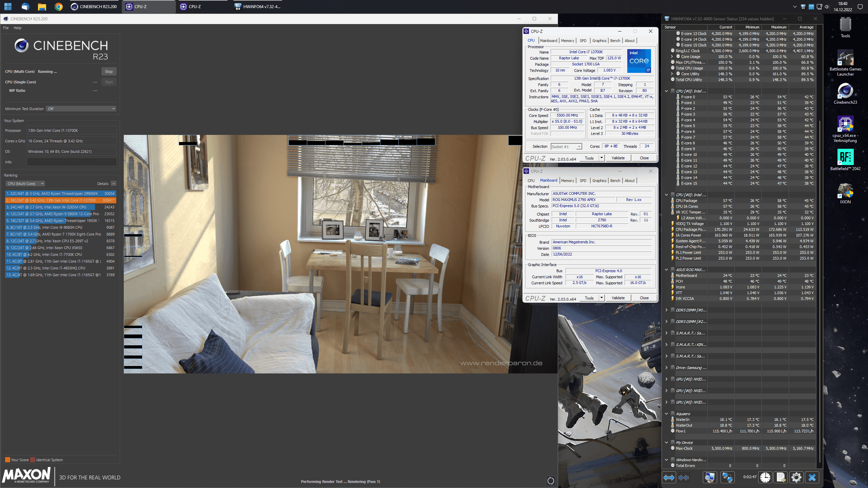Select the CPU Package Po... sensor row
Image resolution: width=868 pixels, height=488 pixels.
743,229
